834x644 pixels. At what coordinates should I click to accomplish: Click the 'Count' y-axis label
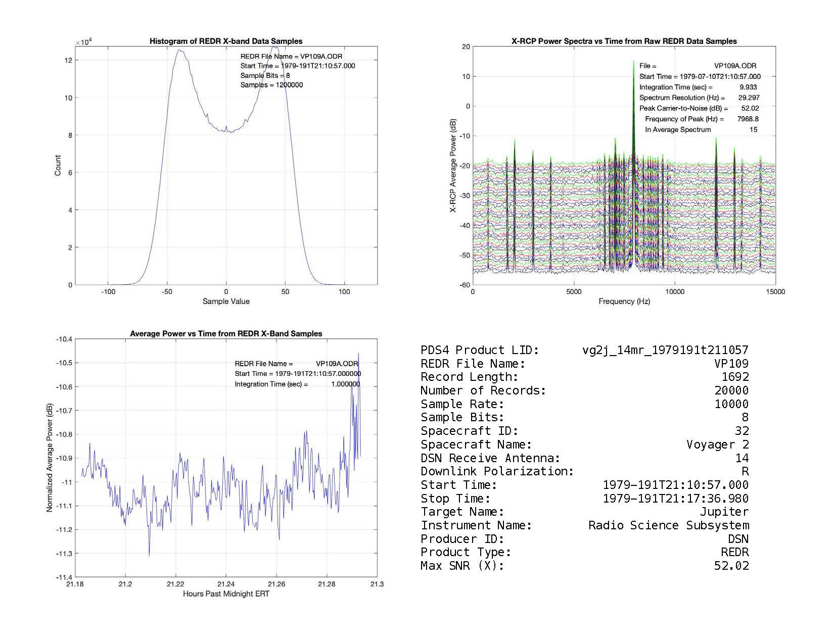[58, 166]
